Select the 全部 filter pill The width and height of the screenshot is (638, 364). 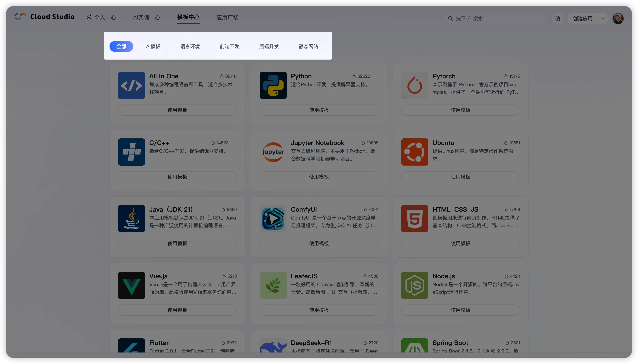[121, 46]
